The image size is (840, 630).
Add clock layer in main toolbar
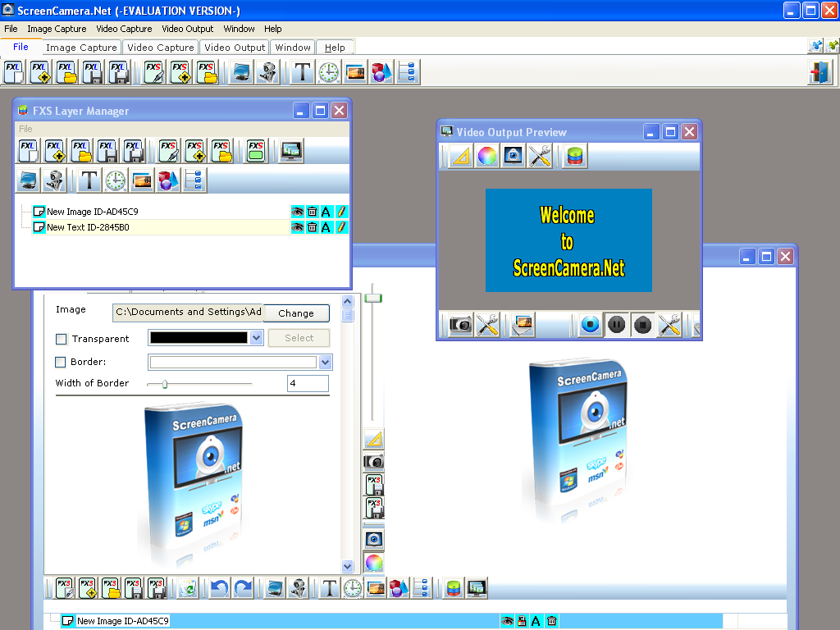tap(329, 72)
